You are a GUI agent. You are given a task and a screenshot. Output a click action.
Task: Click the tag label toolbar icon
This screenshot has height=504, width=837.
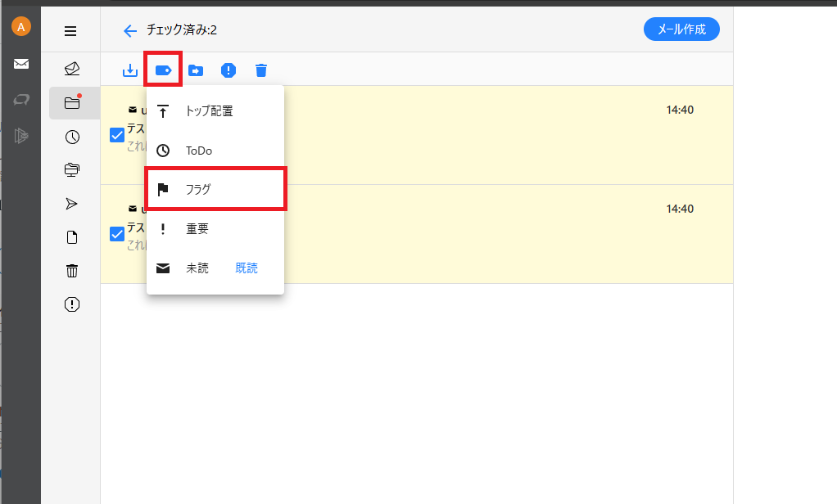click(163, 70)
